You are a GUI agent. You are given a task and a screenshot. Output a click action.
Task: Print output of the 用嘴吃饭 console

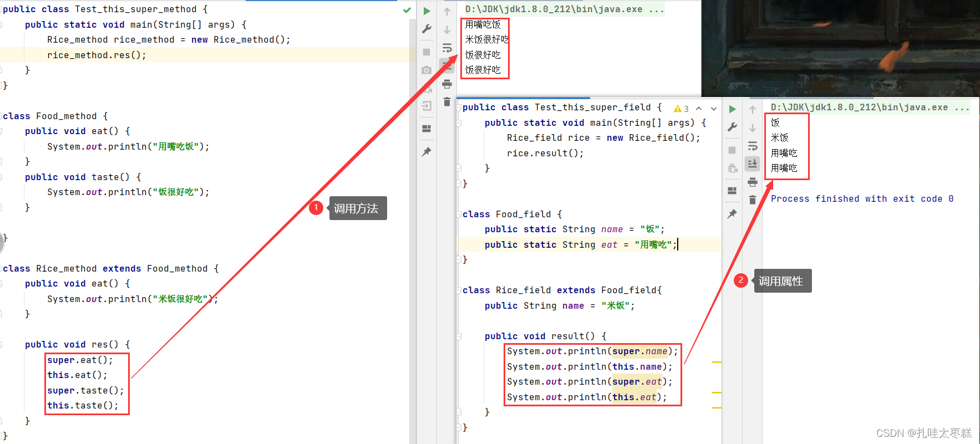coord(447,84)
